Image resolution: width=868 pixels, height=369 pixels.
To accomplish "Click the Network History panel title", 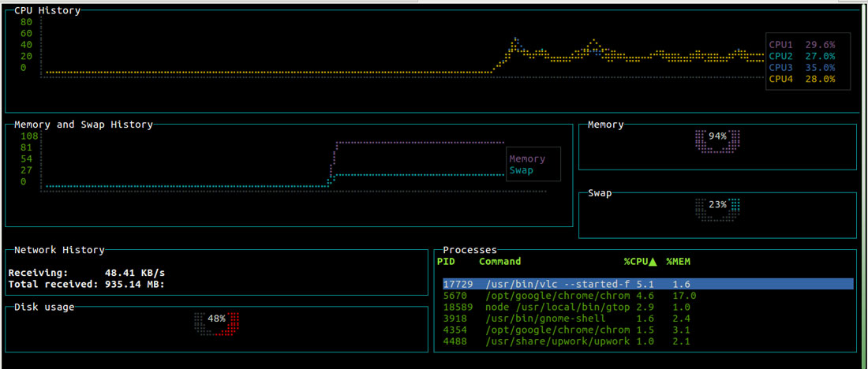I will click(59, 250).
